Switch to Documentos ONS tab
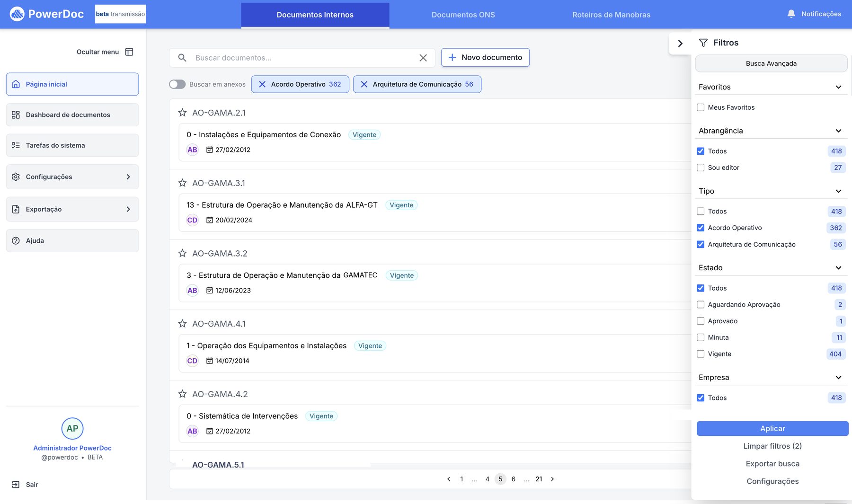Screen dimensions: 852x504 [463, 15]
